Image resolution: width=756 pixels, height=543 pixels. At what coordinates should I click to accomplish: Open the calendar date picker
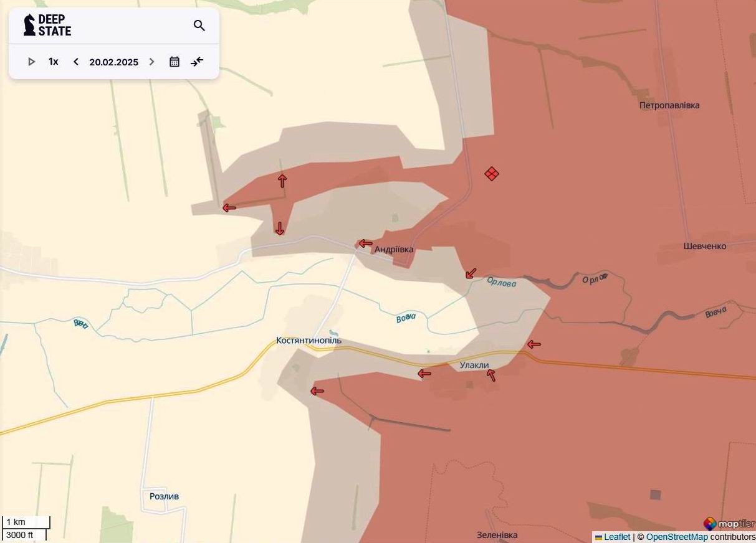click(175, 61)
